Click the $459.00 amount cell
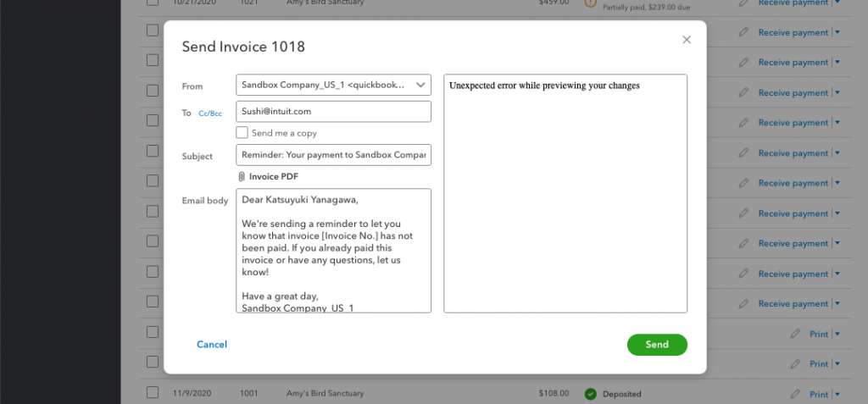The image size is (868, 404). (554, 3)
